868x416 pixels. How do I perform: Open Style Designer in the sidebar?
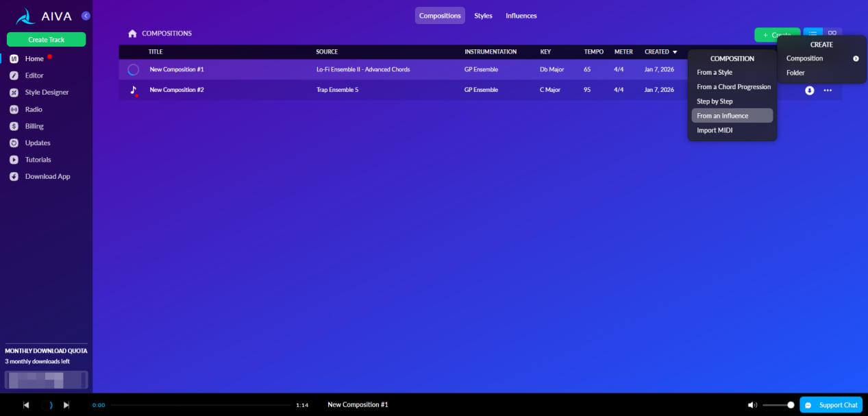(x=47, y=92)
